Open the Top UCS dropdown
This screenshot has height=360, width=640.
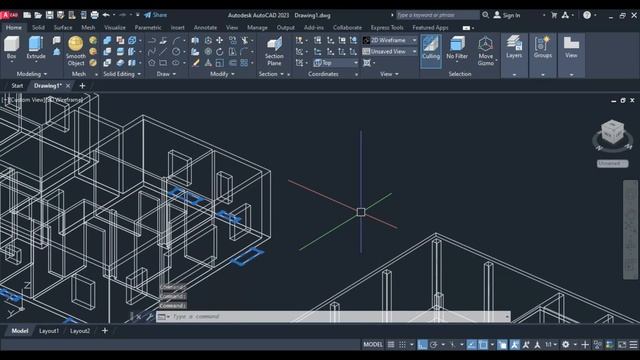(336, 63)
